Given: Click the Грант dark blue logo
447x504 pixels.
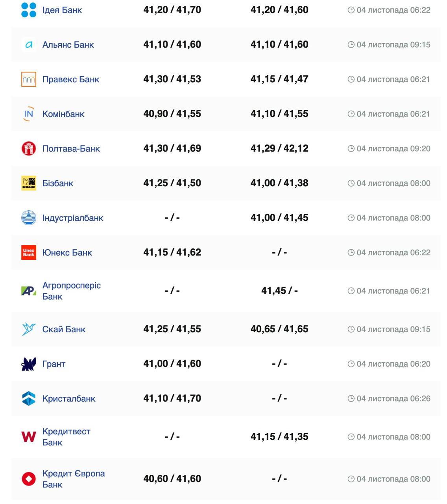Looking at the screenshot, I should tap(29, 364).
